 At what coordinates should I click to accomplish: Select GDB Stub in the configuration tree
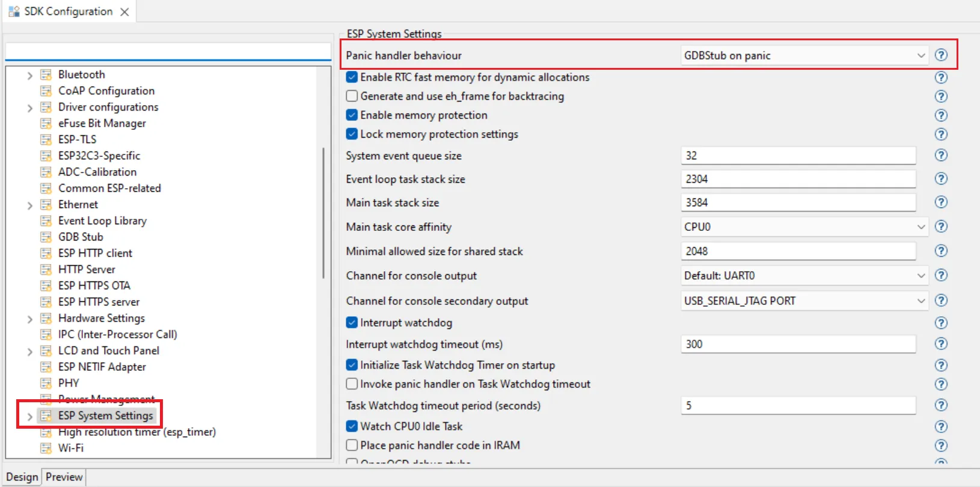coord(81,237)
